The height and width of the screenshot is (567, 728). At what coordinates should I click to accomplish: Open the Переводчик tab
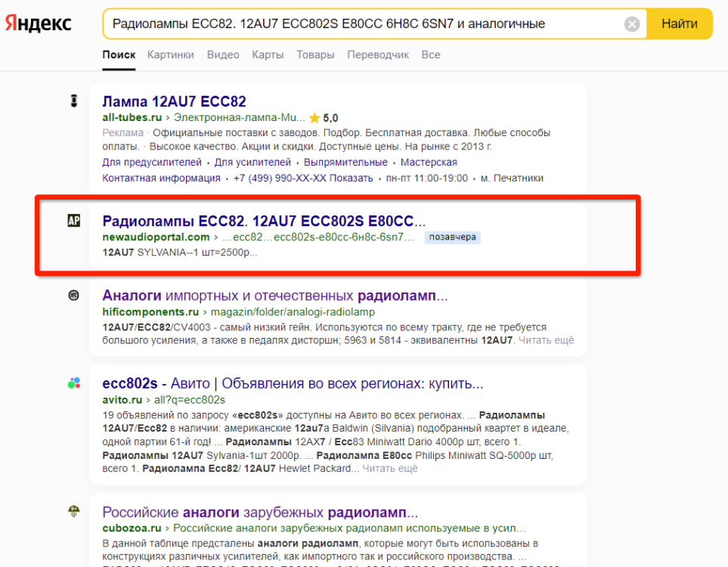(378, 54)
